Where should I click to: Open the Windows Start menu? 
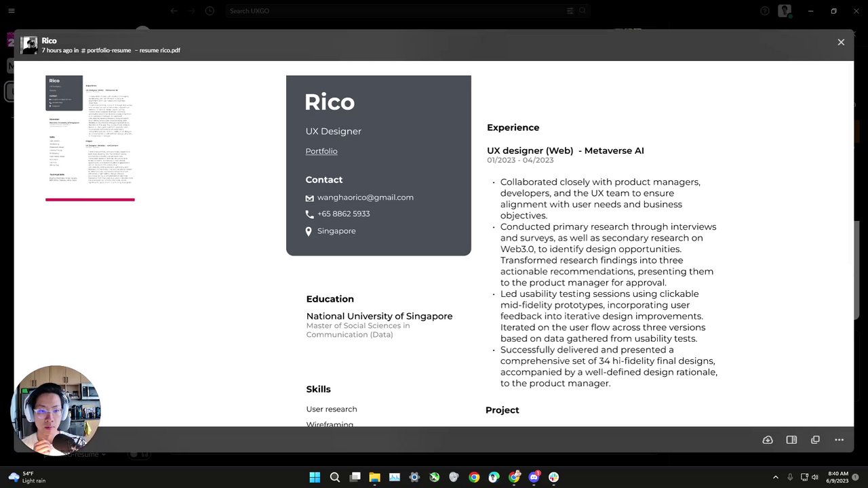pyautogui.click(x=315, y=477)
